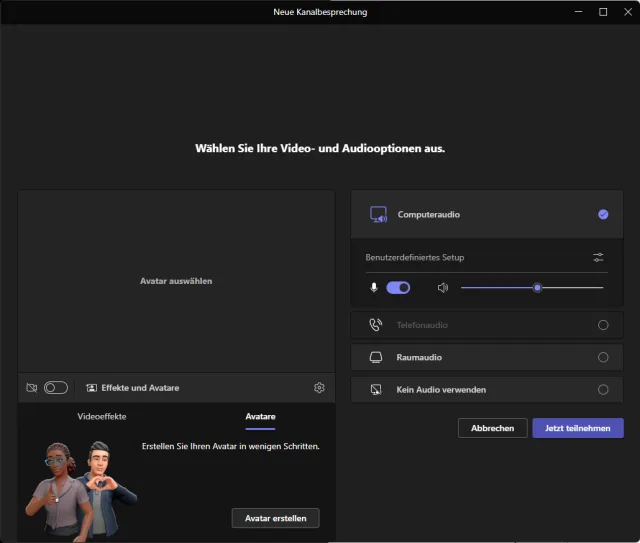Switch to the Avatare tab

pos(260,416)
